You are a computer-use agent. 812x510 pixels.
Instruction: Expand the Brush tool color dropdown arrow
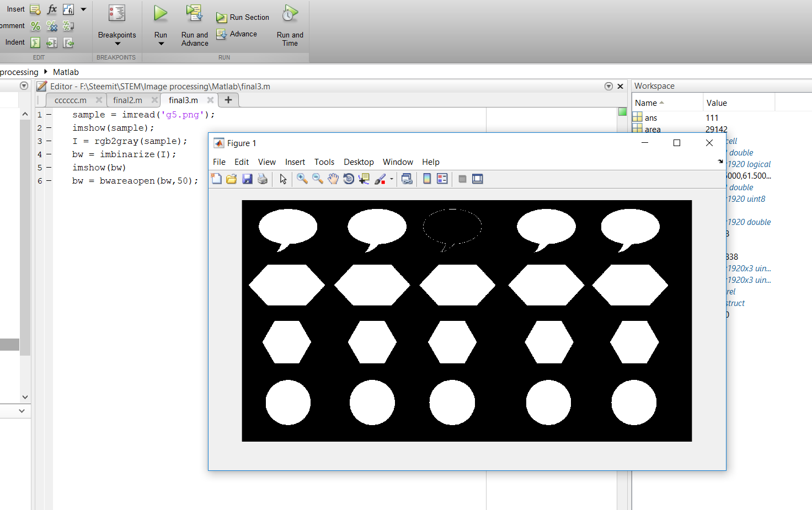point(392,179)
